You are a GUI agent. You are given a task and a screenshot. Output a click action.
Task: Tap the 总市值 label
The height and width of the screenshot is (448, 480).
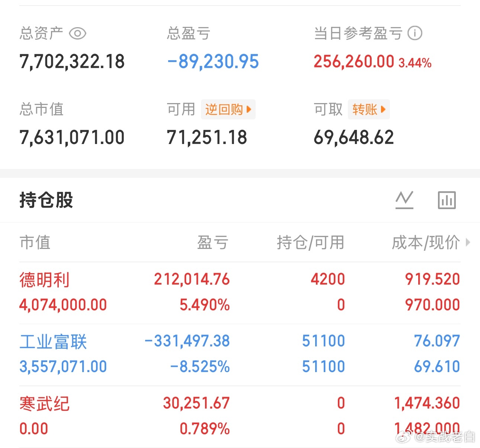[41, 109]
